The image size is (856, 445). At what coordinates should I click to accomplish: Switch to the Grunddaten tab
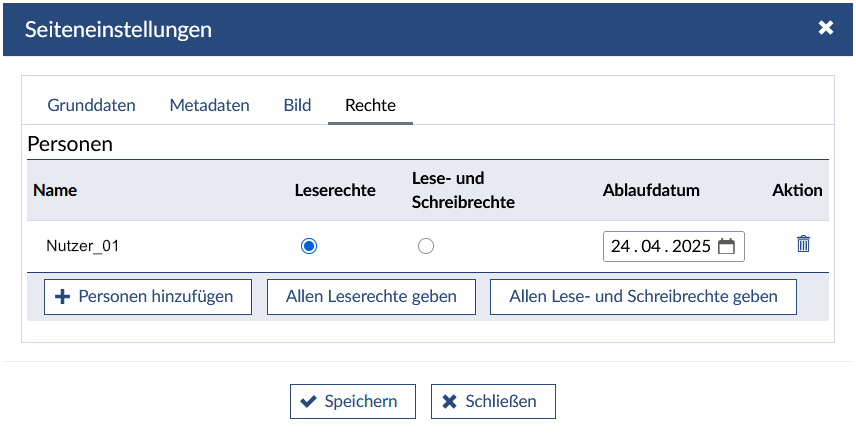tap(91, 105)
